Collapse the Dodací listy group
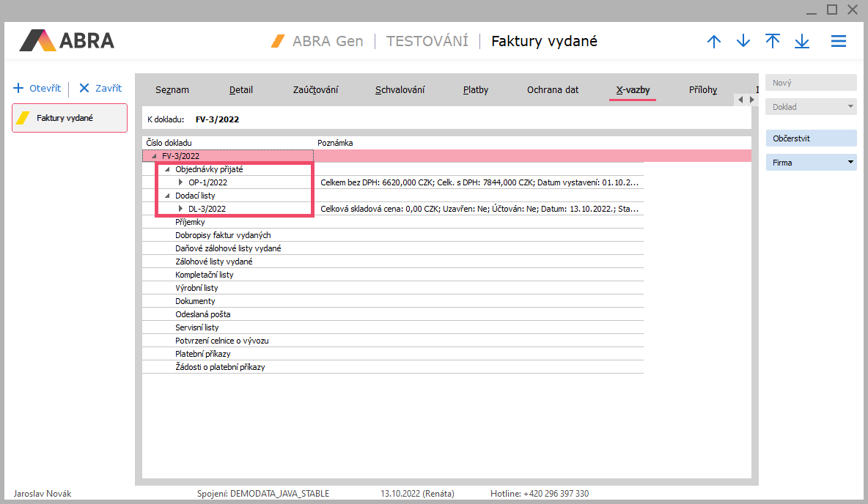 click(x=167, y=196)
